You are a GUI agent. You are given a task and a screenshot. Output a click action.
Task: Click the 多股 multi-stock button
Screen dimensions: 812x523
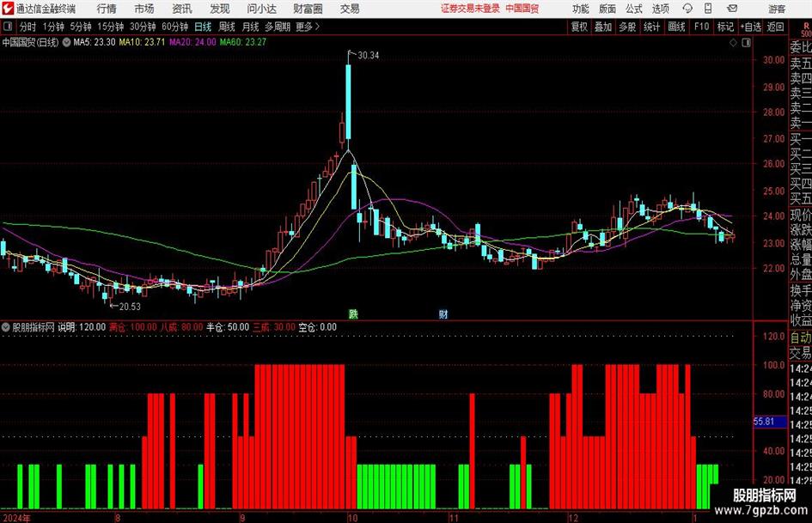pos(627,27)
